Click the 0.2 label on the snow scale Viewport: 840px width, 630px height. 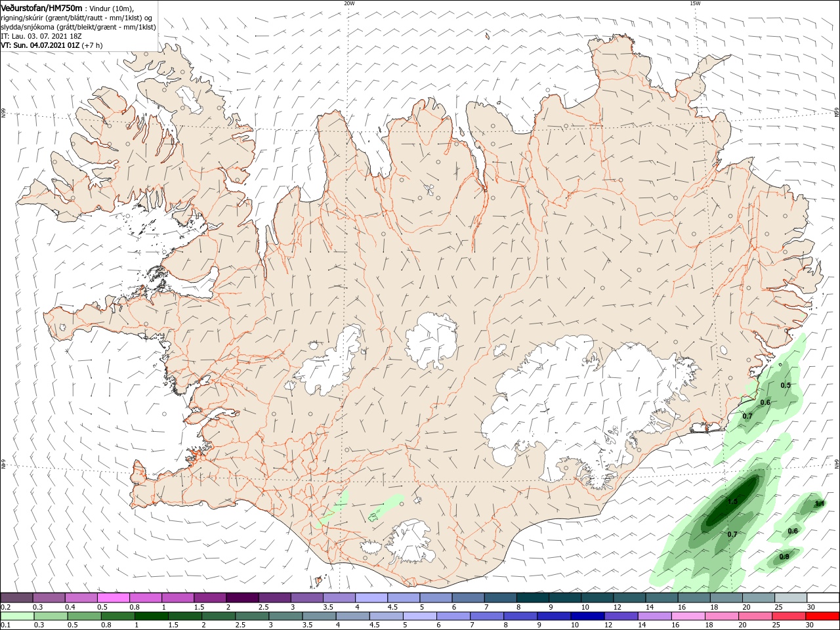pyautogui.click(x=5, y=607)
